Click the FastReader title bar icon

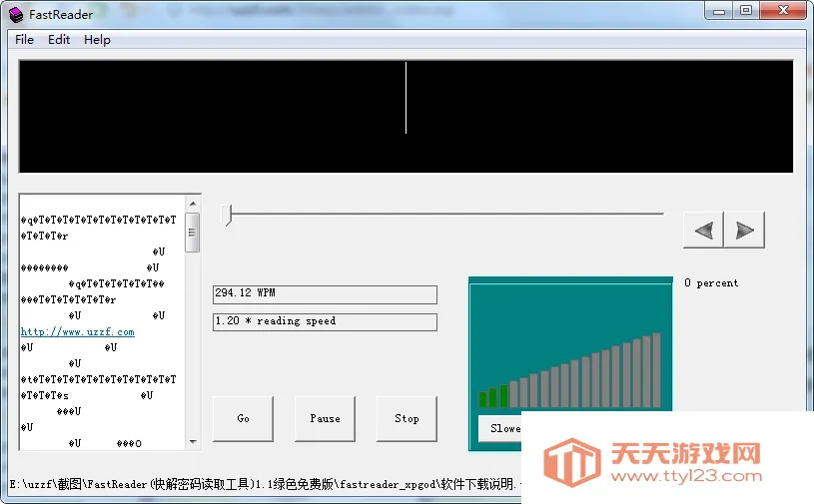(x=17, y=15)
